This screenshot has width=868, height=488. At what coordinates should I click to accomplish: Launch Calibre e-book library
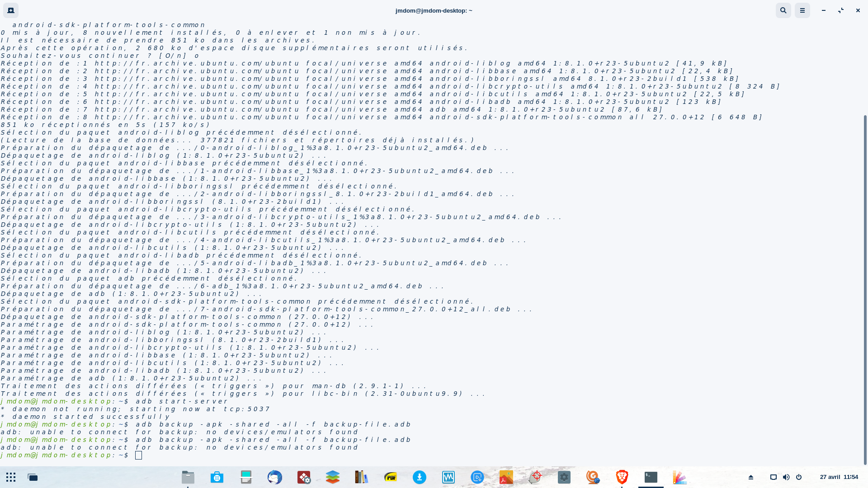point(361,477)
